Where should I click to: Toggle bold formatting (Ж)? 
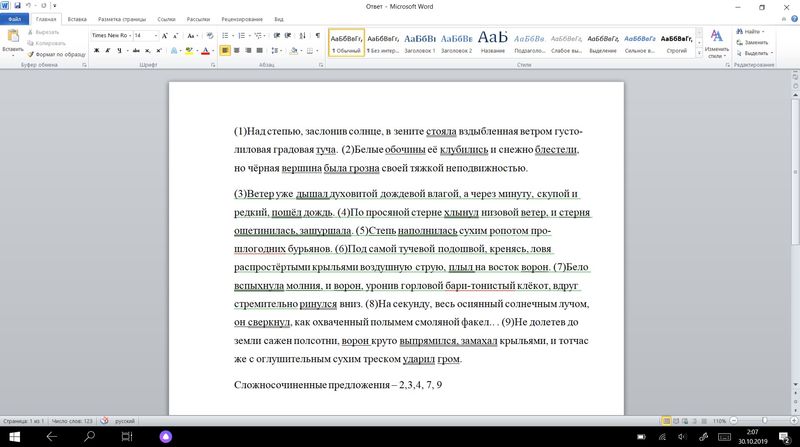(x=96, y=50)
